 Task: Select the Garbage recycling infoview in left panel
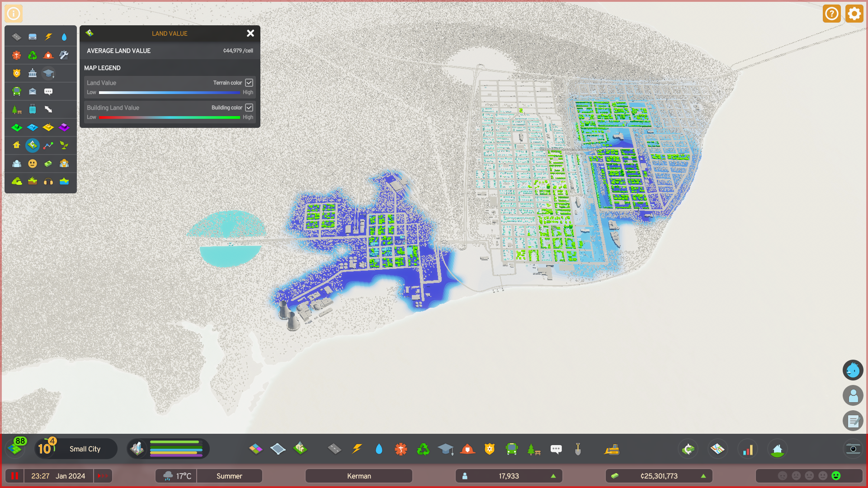coord(33,55)
